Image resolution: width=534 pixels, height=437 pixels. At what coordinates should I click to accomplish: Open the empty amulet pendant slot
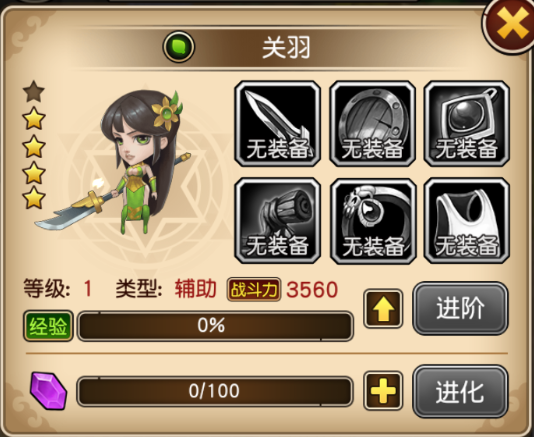pyautogui.click(x=467, y=124)
